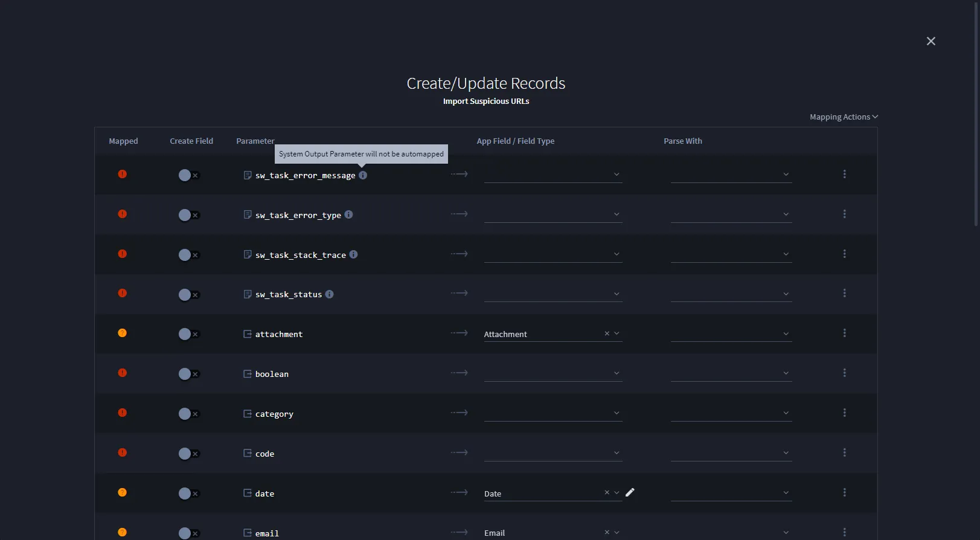Open three-dot menu for category row

pos(844,413)
